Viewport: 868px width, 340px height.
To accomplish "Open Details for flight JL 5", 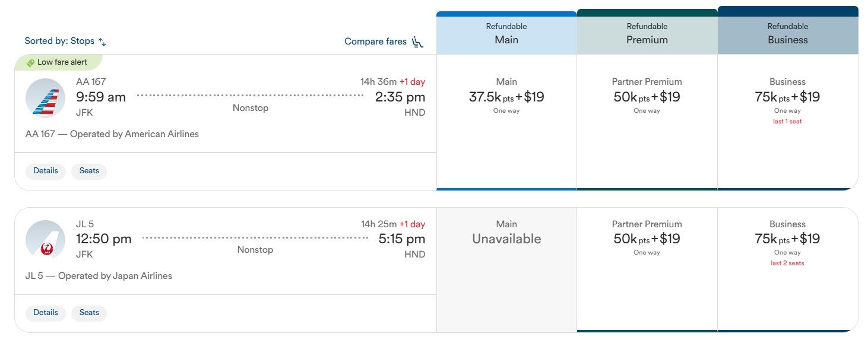I will point(46,313).
